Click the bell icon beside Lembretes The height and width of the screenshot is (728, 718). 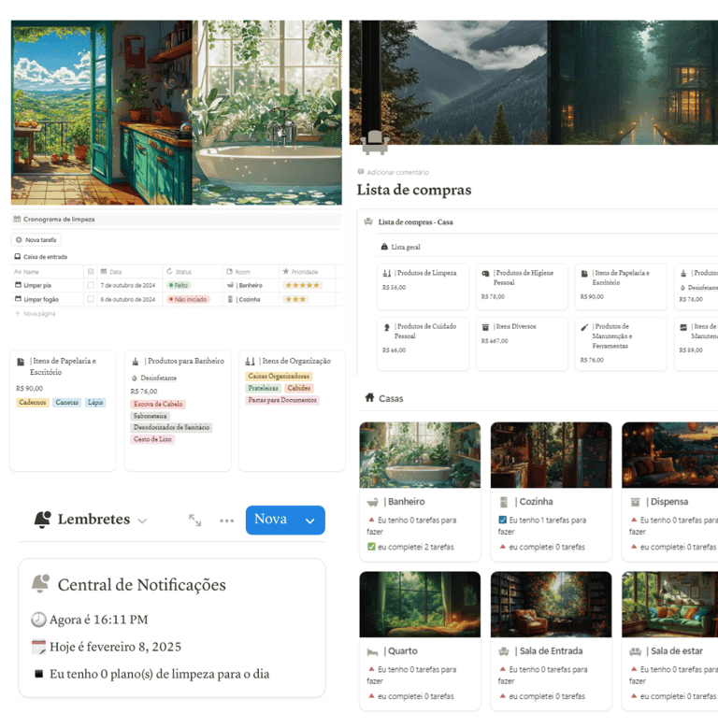43,519
